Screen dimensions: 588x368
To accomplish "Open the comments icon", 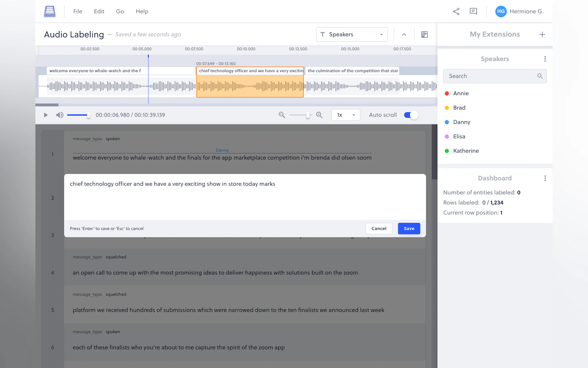I will (473, 11).
